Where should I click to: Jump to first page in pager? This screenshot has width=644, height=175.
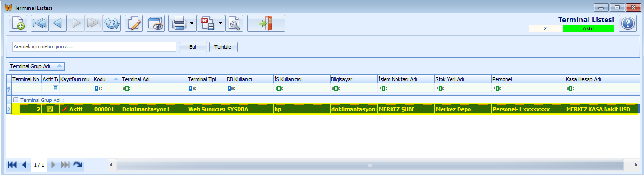[12, 165]
